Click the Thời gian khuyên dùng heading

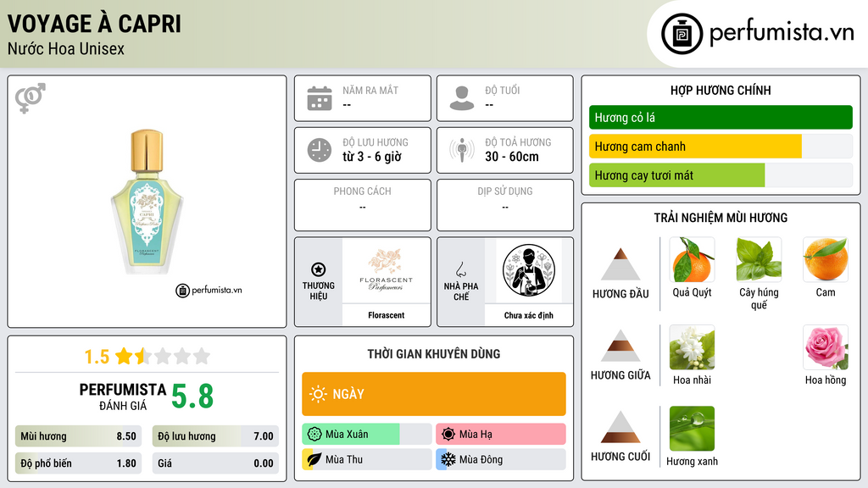[434, 354]
